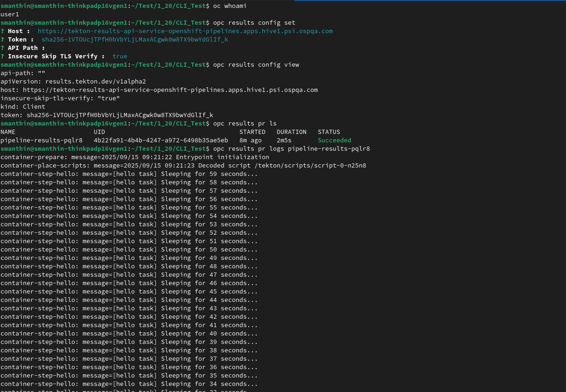
Task: Click the 'Sleeping for 57 seconds' log line
Action: coord(129,191)
